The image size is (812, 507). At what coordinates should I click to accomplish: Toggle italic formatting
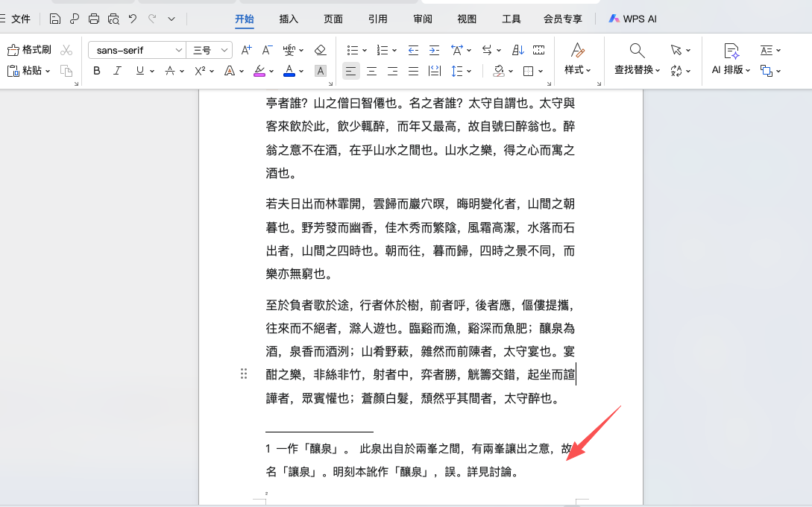(116, 71)
